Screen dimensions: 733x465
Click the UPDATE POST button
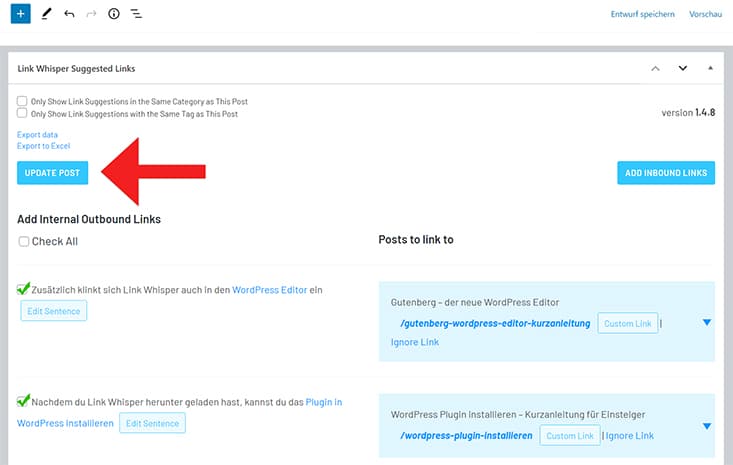coord(52,173)
